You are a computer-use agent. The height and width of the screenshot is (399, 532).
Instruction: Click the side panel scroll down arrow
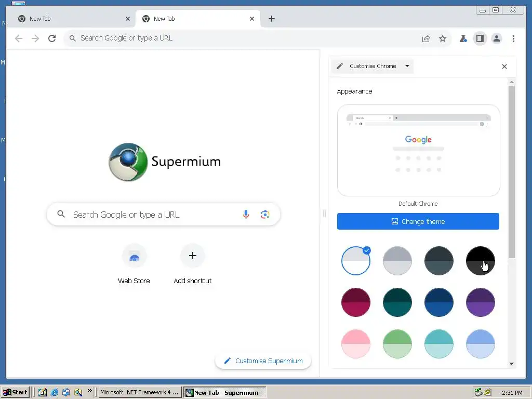[x=512, y=364]
